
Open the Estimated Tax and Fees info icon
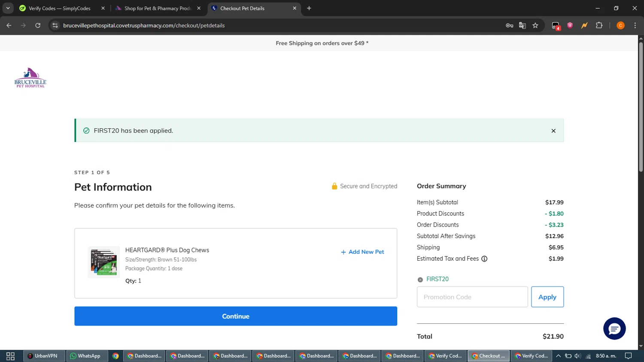484,259
